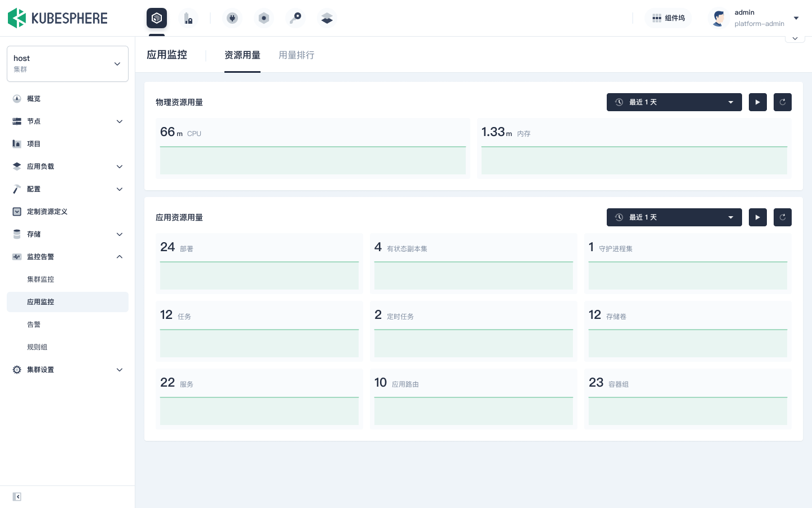
Task: Open time range dropdown in 物理资源用量
Action: tap(674, 102)
